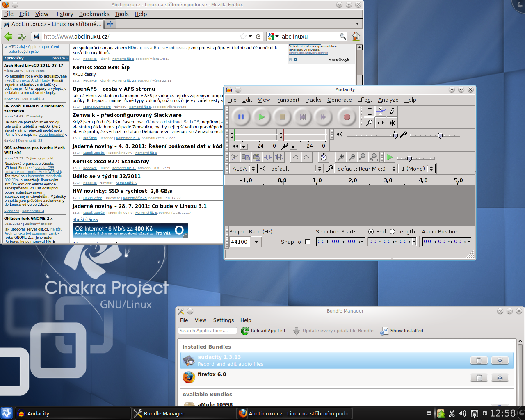Click the Play-at-speed green arrow
Viewport: 525px width, 420px height.
[390, 157]
